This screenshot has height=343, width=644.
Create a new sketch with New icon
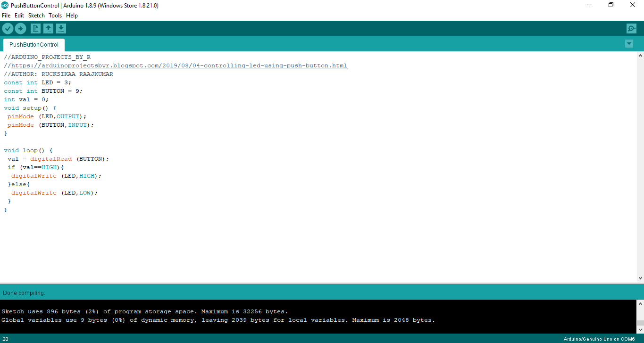(x=35, y=29)
